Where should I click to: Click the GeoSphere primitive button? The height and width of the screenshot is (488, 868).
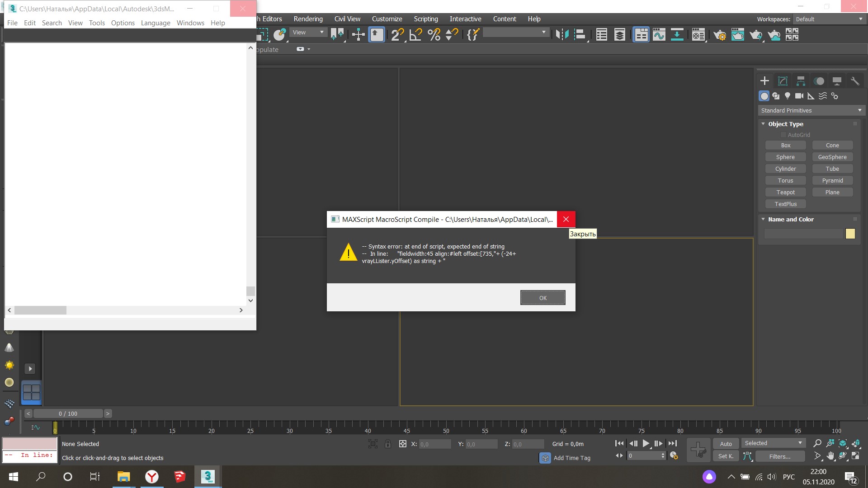click(x=832, y=157)
